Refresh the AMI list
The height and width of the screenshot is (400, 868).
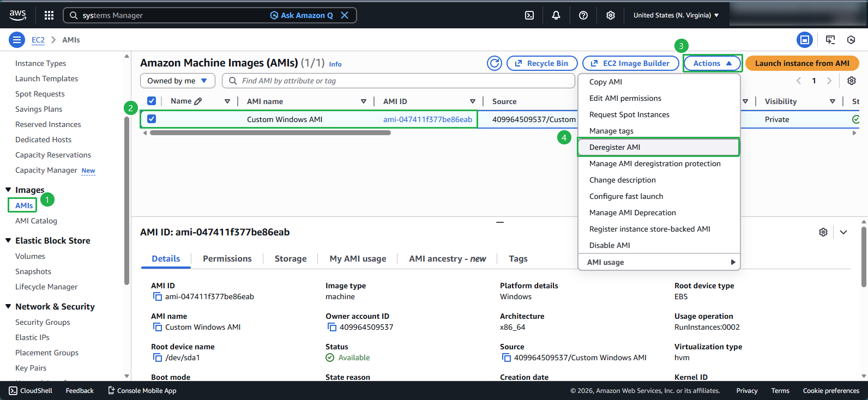click(495, 63)
